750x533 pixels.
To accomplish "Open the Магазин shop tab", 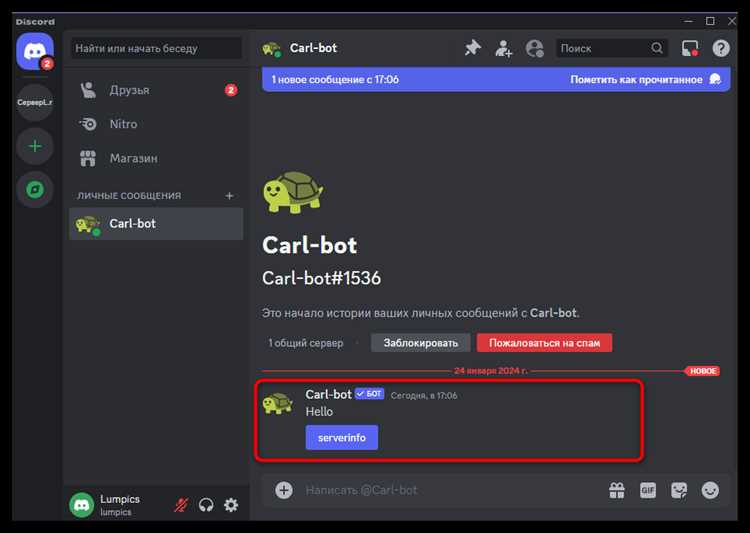I will coord(156,158).
